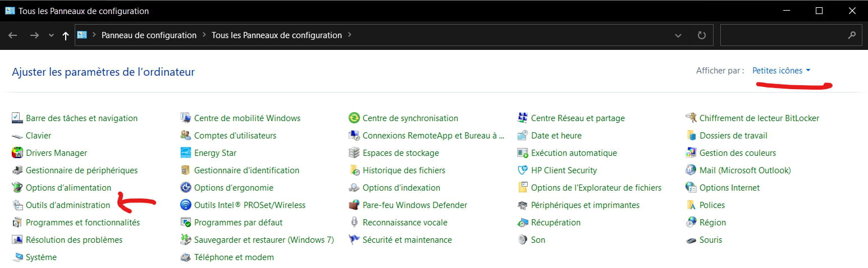Click the Reconnaissance vocale microphone icon
The width and height of the screenshot is (868, 268).
[x=354, y=223]
